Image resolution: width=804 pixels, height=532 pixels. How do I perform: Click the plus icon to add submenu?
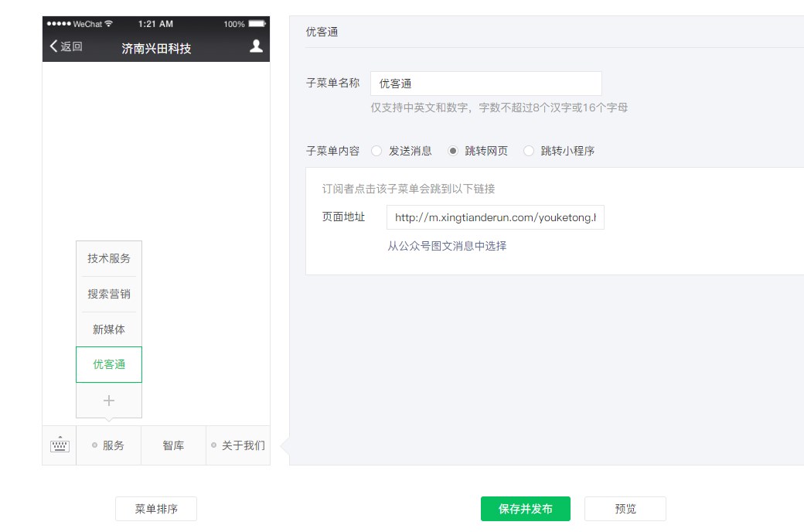109,401
